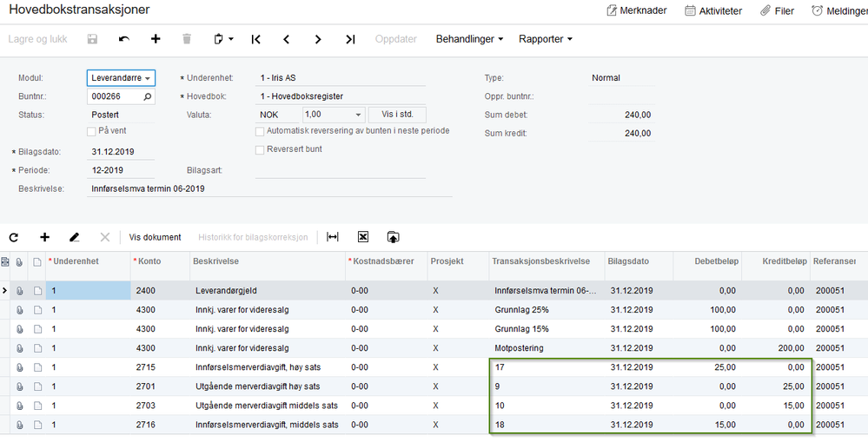Add new record with top plus icon
The width and height of the screenshot is (868, 442).
(x=156, y=39)
